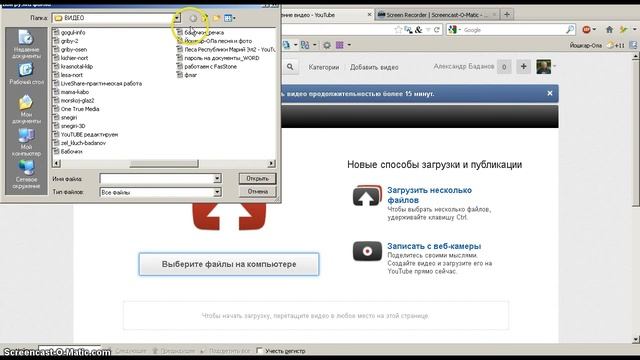This screenshot has width=640, height=360.
Task: Click the Загрузить несколько файлов upload icon
Action: 367,196
